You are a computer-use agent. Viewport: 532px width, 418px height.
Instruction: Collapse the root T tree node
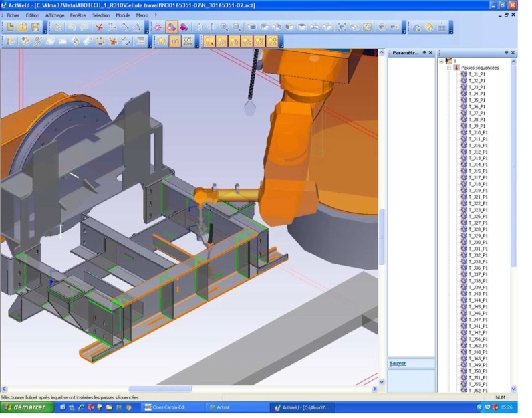tap(441, 61)
